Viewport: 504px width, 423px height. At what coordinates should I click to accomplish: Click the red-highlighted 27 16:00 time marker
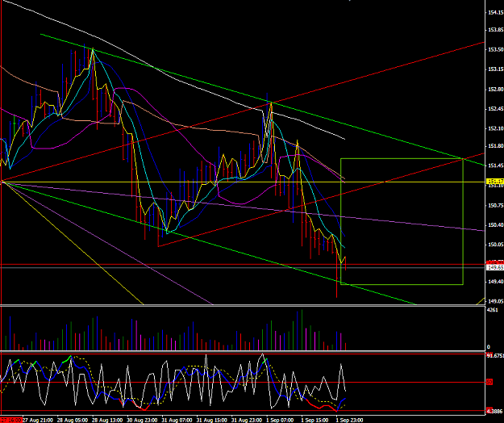[11, 420]
